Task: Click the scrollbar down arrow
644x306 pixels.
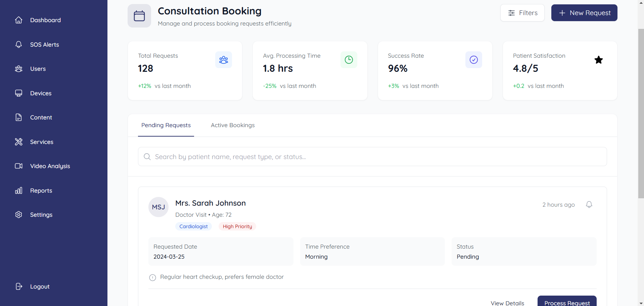Action: coord(641,303)
